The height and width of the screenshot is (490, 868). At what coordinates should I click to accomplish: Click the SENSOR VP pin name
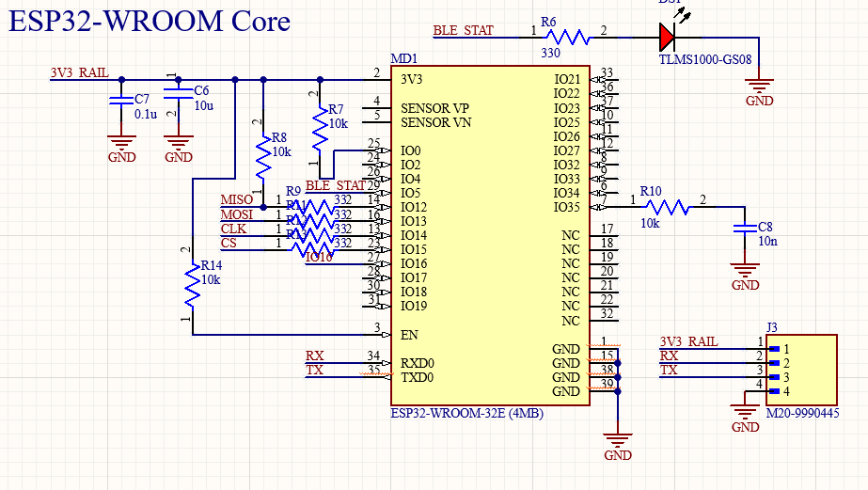[435, 108]
